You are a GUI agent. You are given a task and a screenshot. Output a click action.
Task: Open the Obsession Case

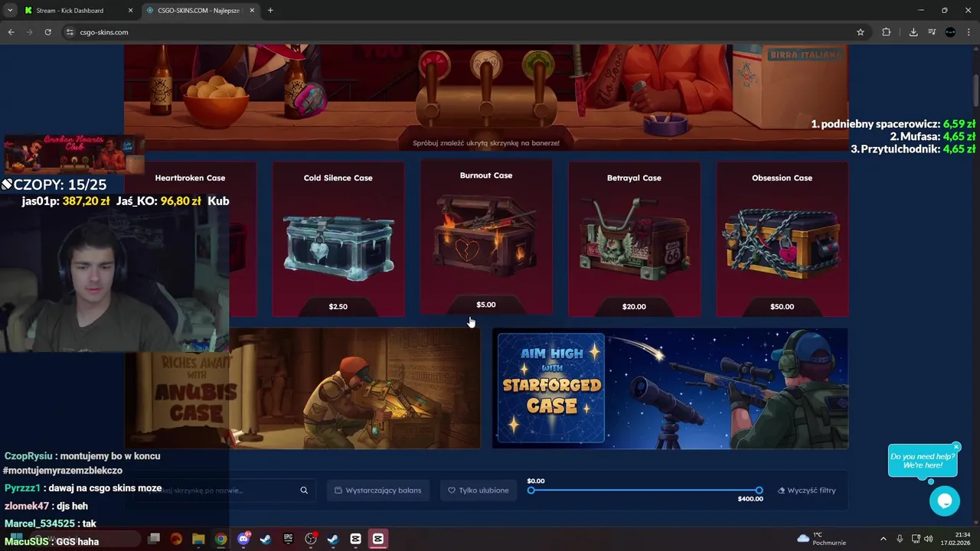click(x=782, y=239)
